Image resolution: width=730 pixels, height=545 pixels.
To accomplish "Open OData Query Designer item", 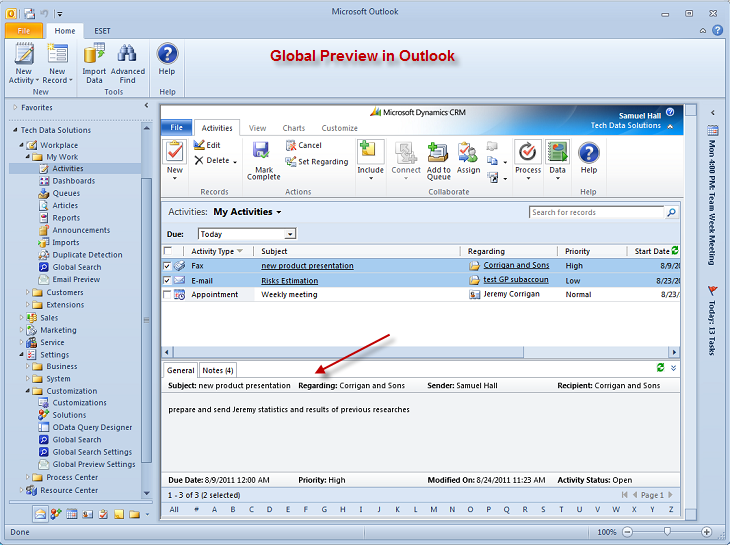I will coord(92,427).
